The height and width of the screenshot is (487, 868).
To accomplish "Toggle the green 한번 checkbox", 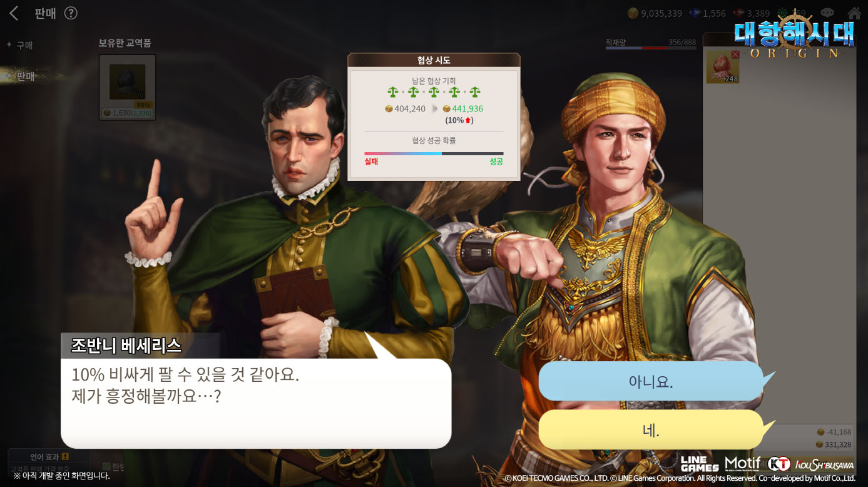I will coord(106,466).
